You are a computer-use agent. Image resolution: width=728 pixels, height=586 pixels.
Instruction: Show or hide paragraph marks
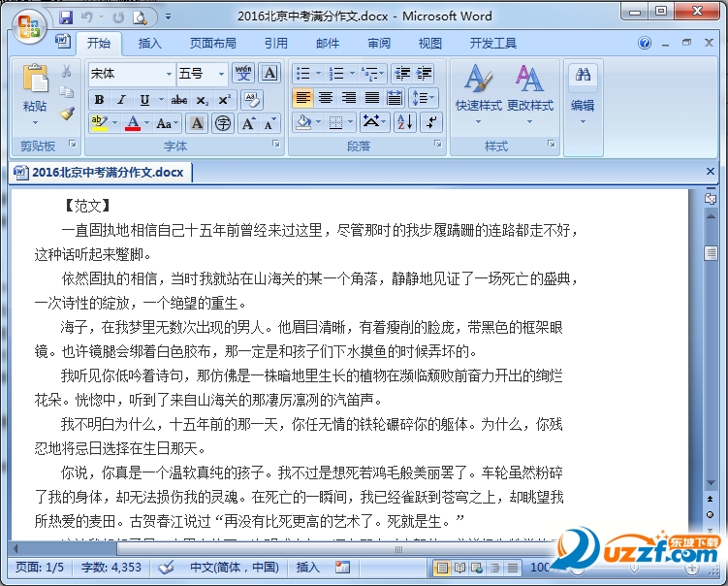[431, 122]
